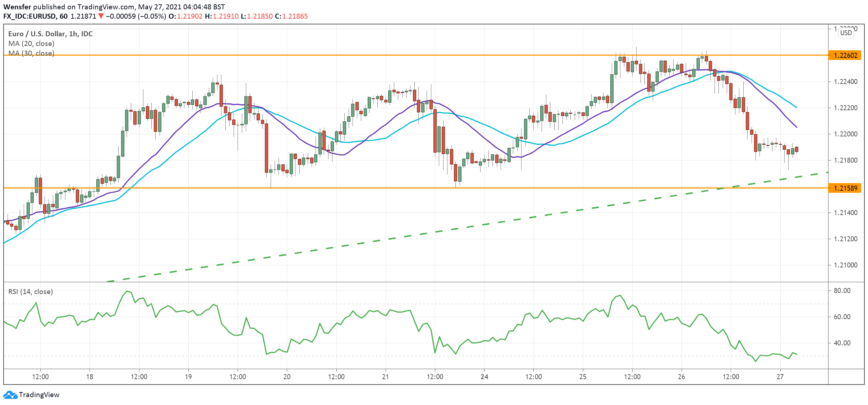The height and width of the screenshot is (405, 868).
Task: Select the 27 date marker on time axis
Action: click(x=780, y=377)
